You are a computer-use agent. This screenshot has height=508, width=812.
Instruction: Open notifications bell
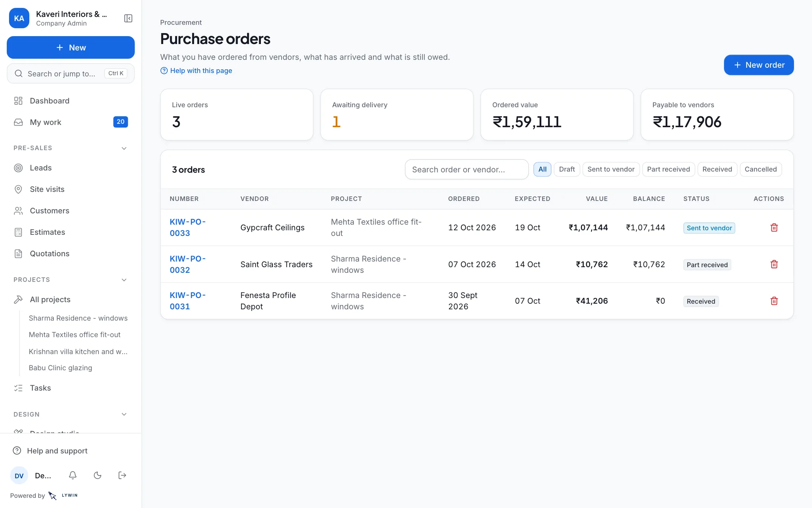tap(73, 475)
